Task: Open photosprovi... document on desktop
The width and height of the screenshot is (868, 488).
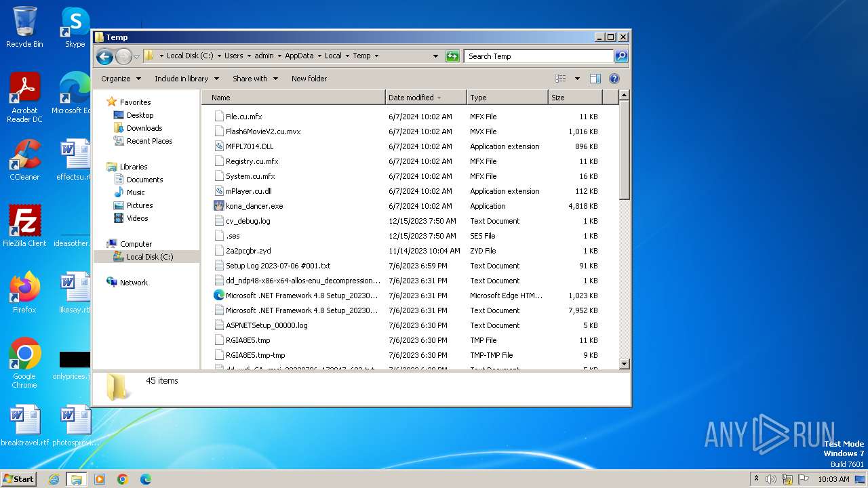Action: tap(75, 426)
